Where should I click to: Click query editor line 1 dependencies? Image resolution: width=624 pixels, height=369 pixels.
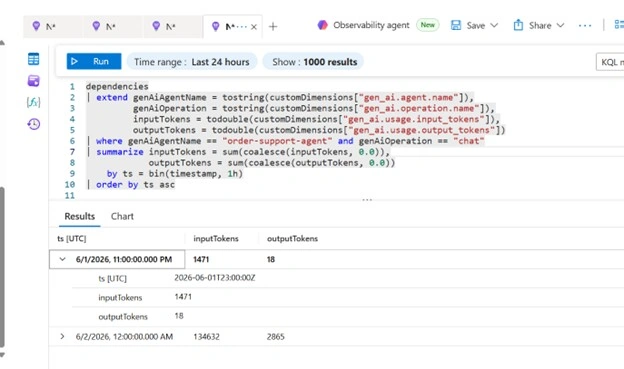click(117, 86)
